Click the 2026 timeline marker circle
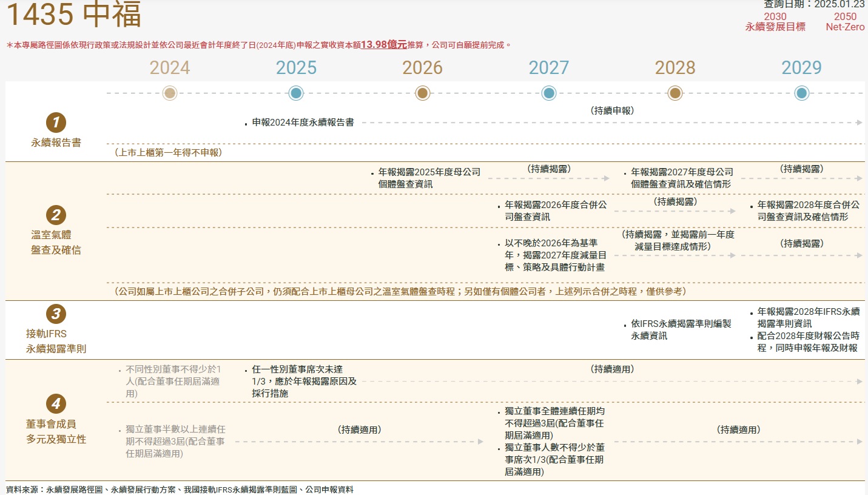The height and width of the screenshot is (495, 868). click(x=423, y=93)
